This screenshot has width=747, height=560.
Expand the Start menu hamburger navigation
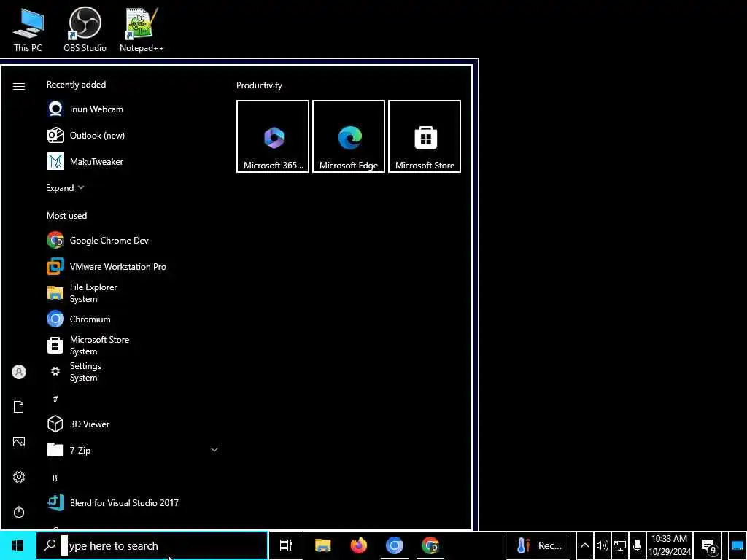18,86
